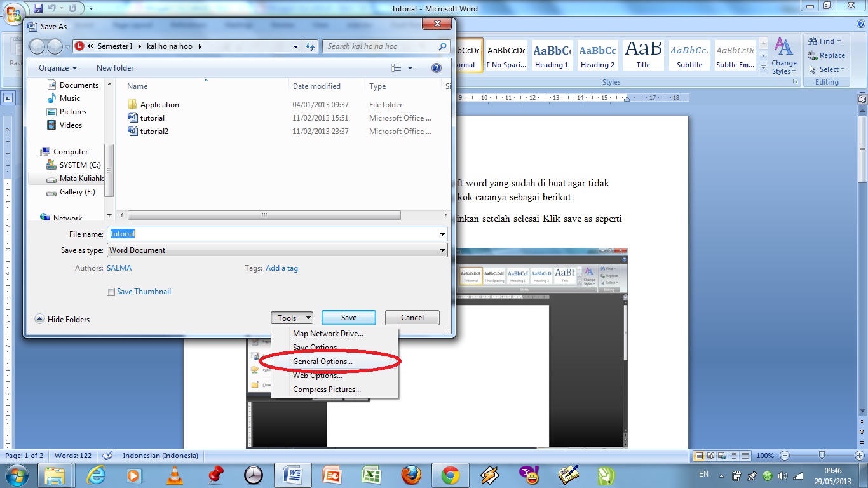Click the Cancel button in dialog

412,318
